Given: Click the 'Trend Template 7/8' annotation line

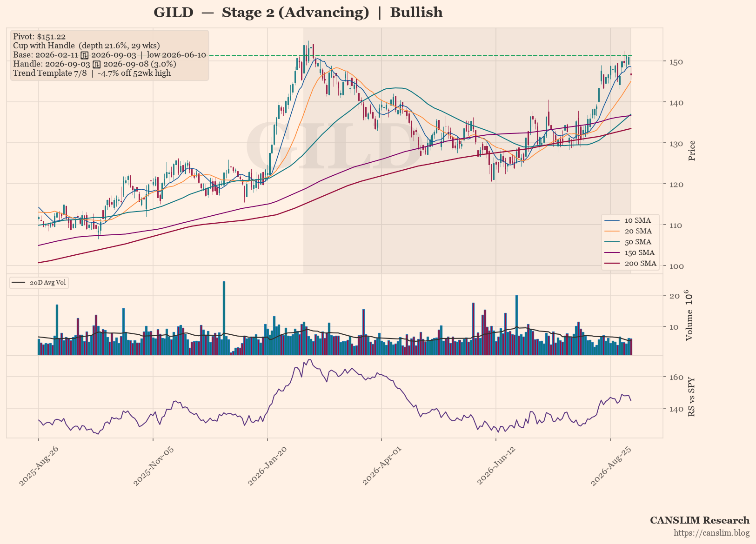Looking at the screenshot, I should pos(92,73).
